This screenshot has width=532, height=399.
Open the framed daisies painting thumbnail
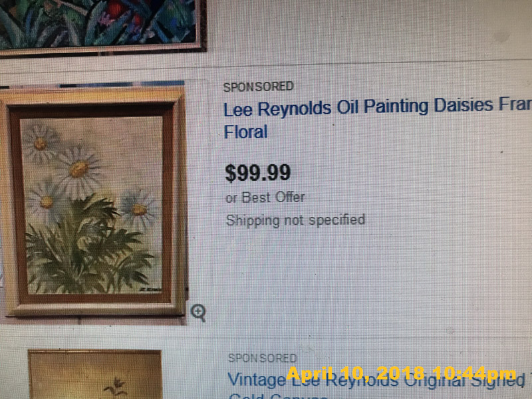pyautogui.click(x=94, y=203)
